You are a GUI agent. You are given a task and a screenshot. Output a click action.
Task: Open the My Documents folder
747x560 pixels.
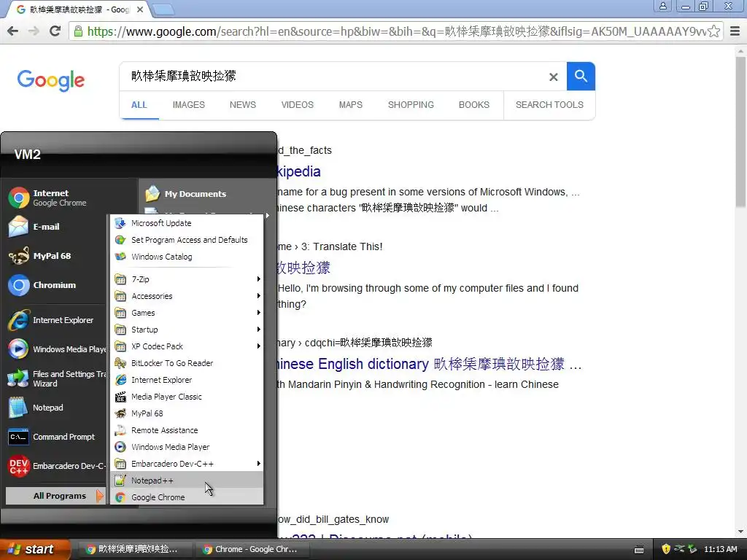point(196,194)
